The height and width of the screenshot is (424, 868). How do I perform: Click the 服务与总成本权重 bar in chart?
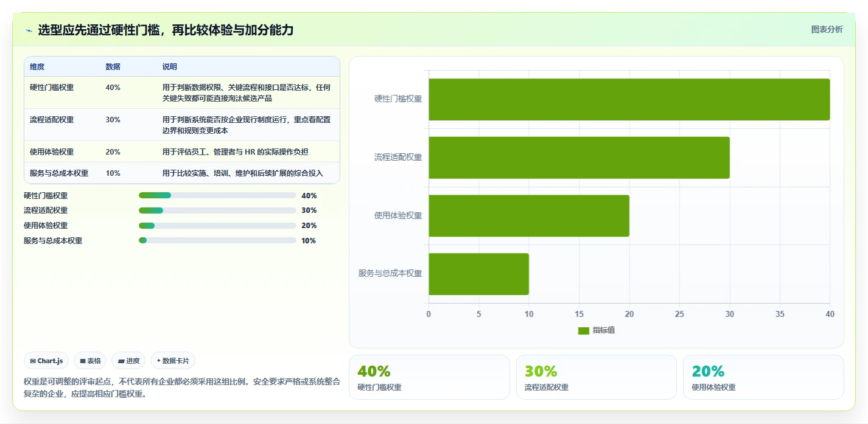point(478,274)
